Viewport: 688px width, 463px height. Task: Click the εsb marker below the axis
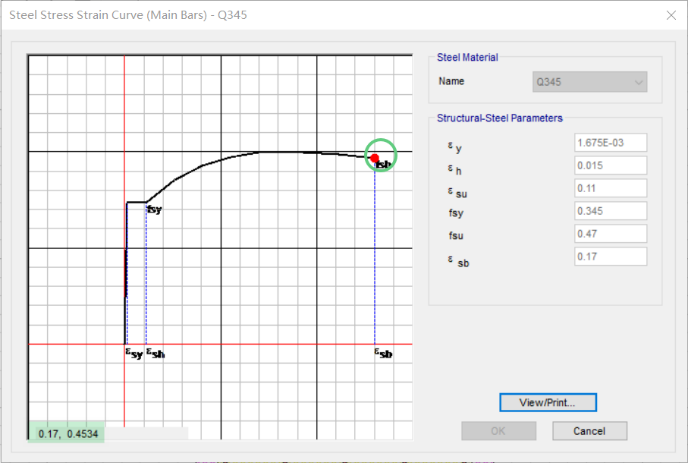(383, 353)
